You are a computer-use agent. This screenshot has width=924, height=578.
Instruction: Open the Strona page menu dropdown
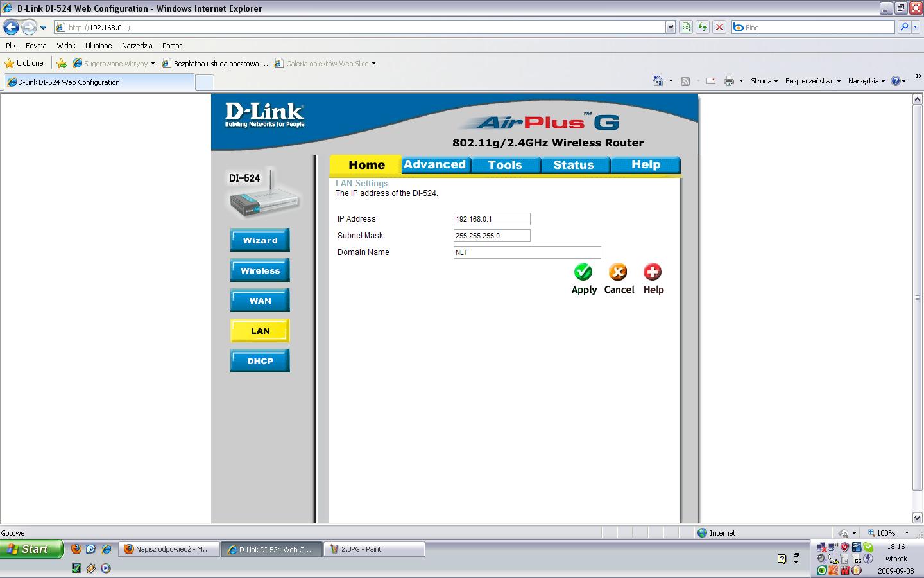pyautogui.click(x=764, y=81)
